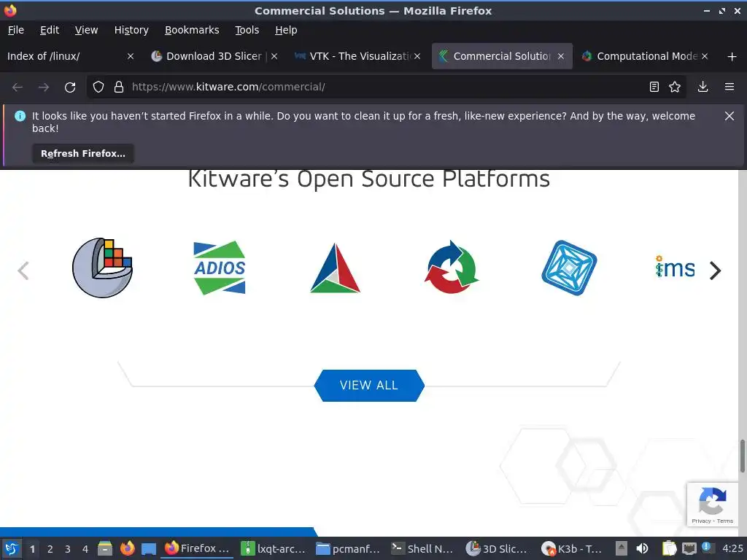Switch to lxqt-archiver taskbar window
The height and width of the screenshot is (560, 747).
pyautogui.click(x=274, y=548)
